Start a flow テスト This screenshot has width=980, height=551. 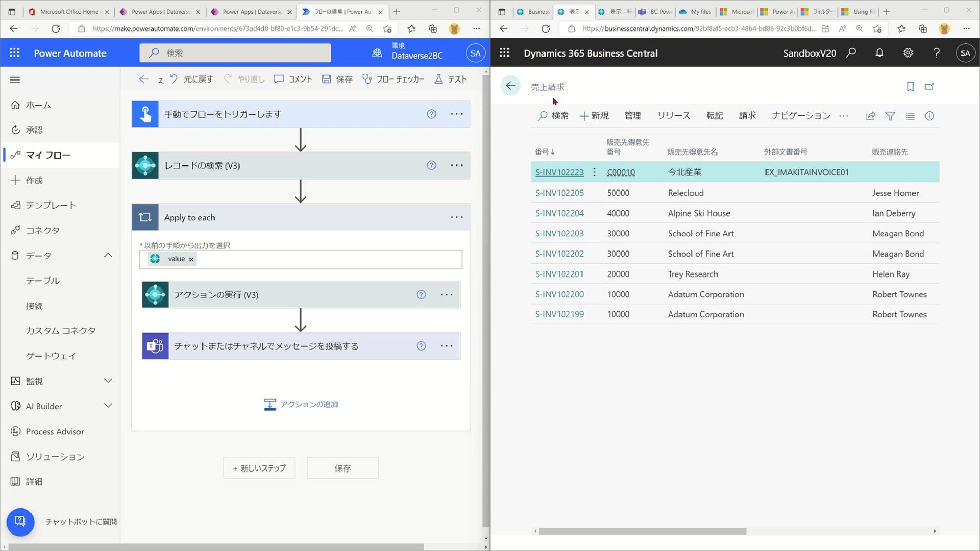click(450, 79)
